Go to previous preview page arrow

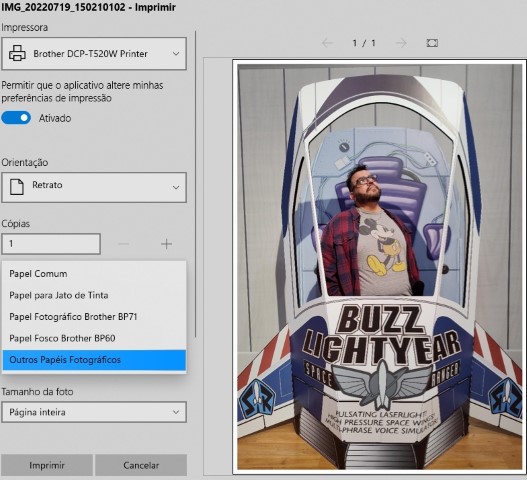pyautogui.click(x=327, y=43)
